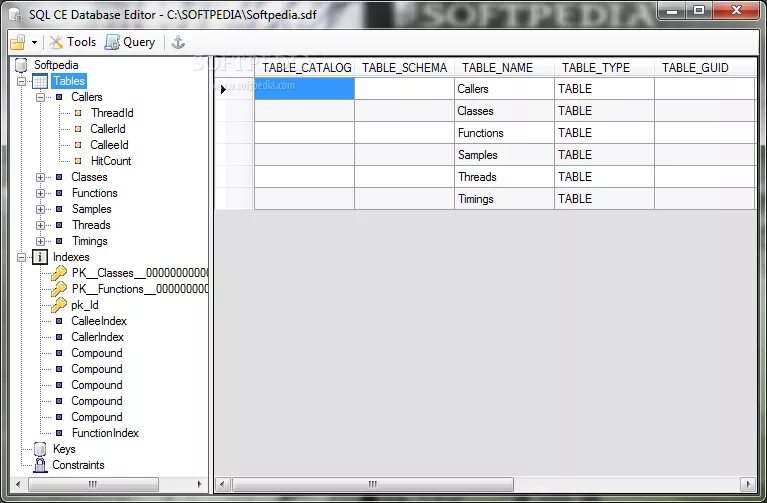Open dropdown arrow next to open-file icon
Screen dimensions: 767x503
click(x=34, y=43)
